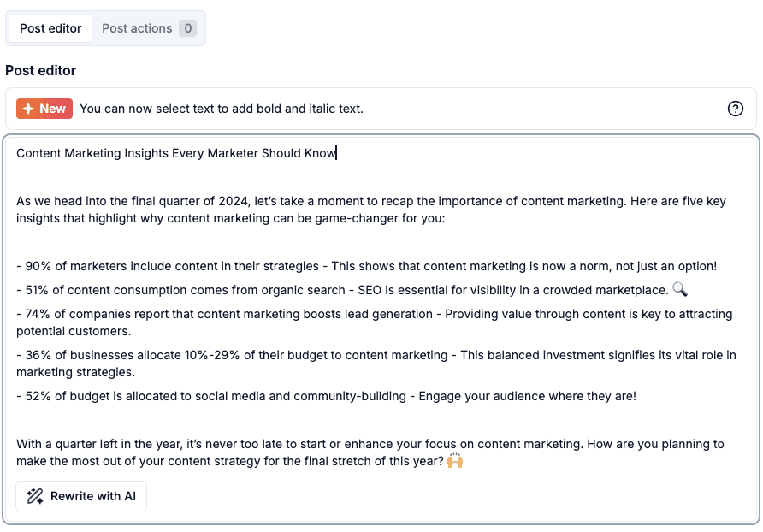Click the magic wand icon on the AI button
The image size is (763, 532).
click(34, 496)
